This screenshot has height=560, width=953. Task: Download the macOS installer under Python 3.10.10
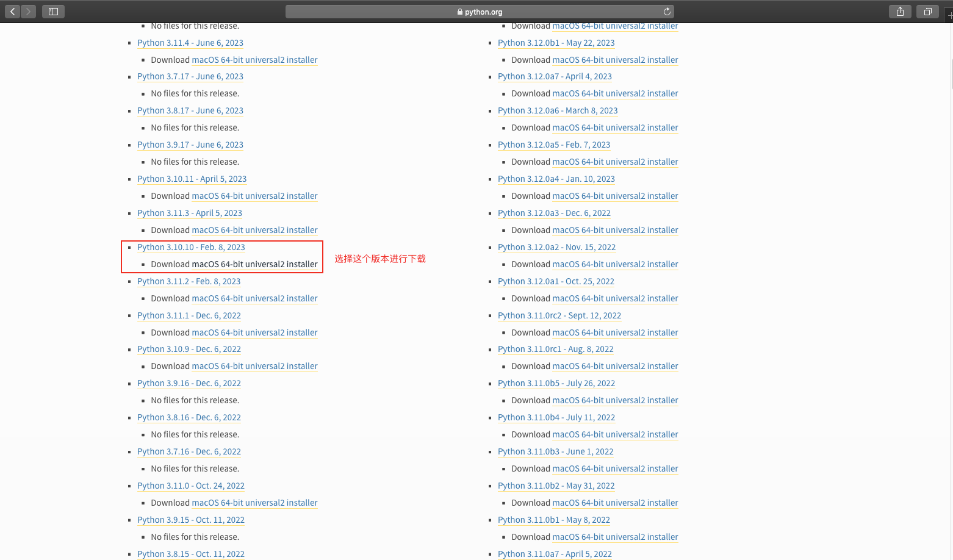tap(254, 264)
